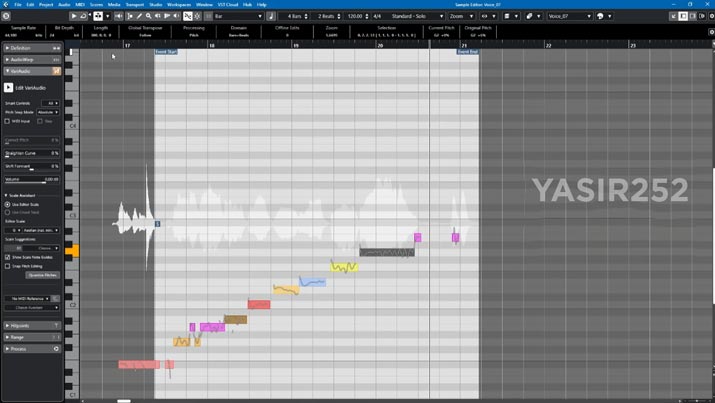The image size is (715, 403).
Task: Open the editor scale type dropdown
Action: (x=41, y=230)
